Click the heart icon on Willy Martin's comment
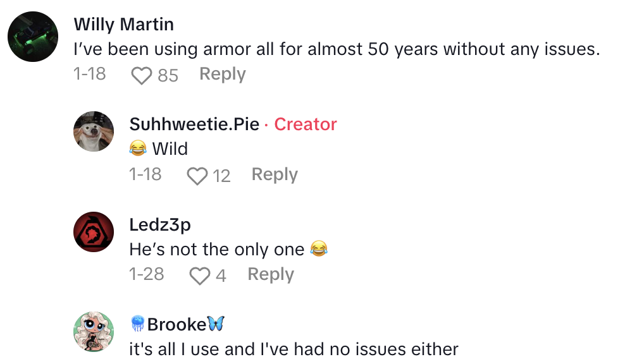This screenshot has width=625, height=364. (x=140, y=74)
